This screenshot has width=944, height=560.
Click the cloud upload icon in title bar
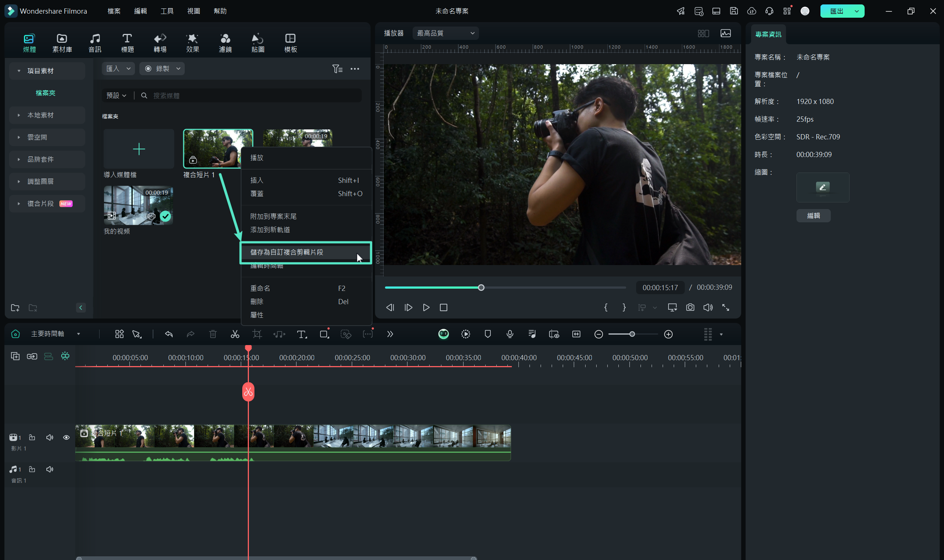coord(751,11)
